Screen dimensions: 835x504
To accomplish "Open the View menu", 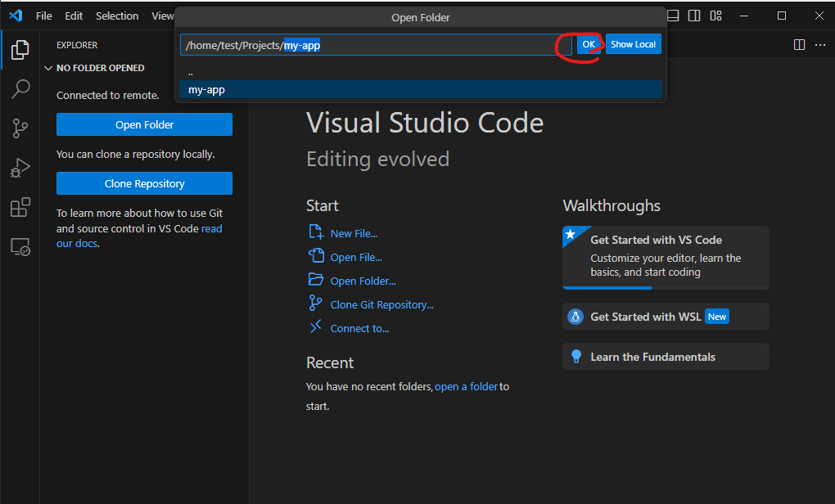I will click(162, 16).
